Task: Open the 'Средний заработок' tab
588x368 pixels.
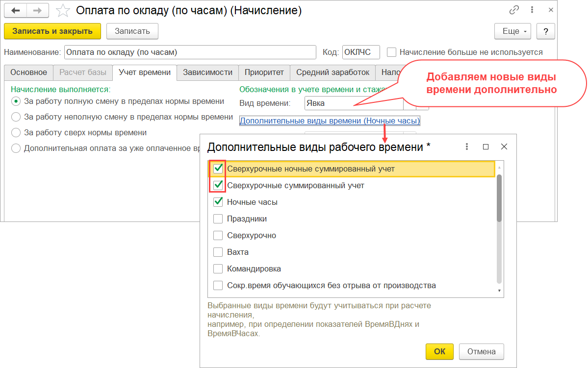Action: coord(332,73)
